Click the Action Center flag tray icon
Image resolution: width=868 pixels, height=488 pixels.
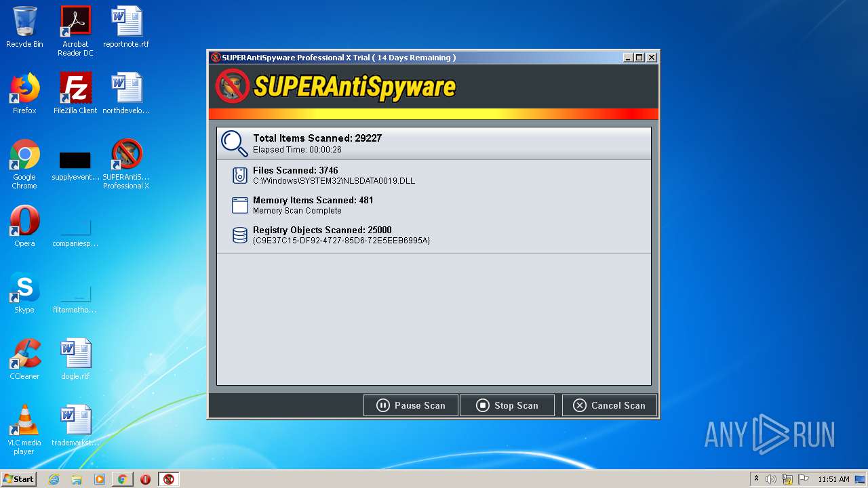click(804, 479)
